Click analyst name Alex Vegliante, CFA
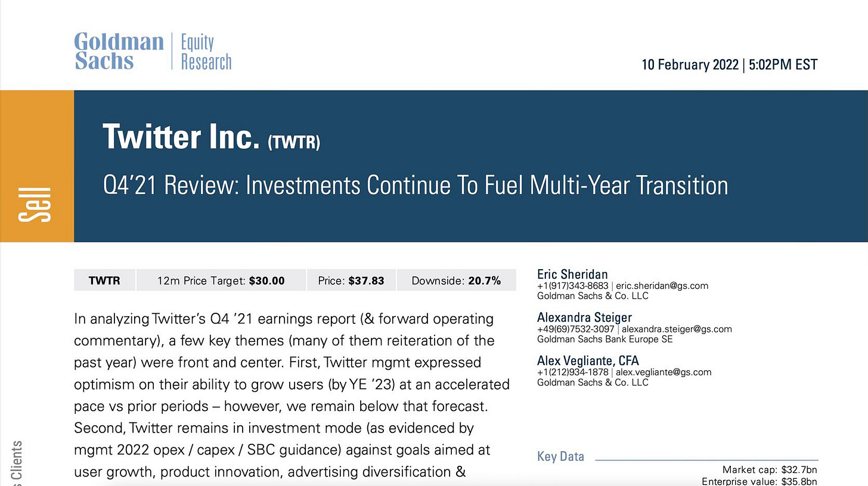The width and height of the screenshot is (868, 486). coord(588,361)
